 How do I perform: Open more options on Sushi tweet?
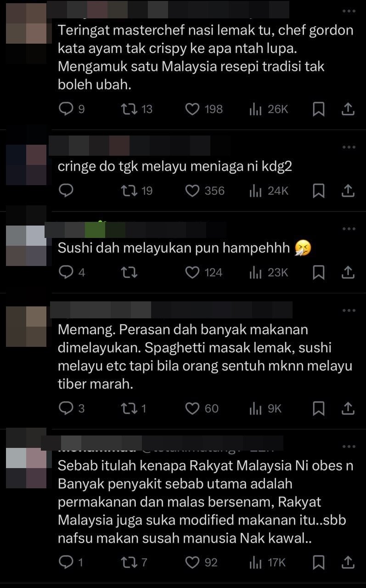click(349, 229)
